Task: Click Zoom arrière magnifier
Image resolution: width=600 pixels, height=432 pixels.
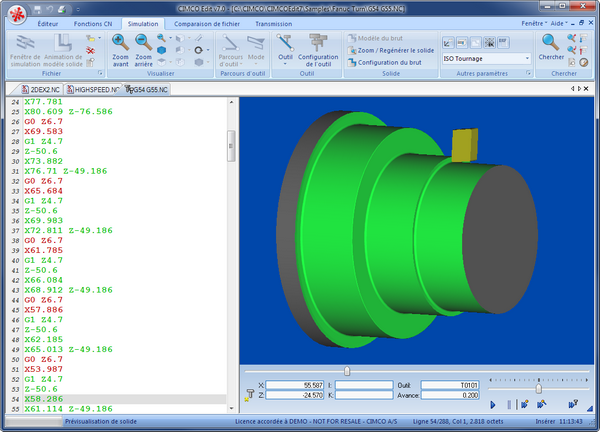Action: (x=143, y=51)
